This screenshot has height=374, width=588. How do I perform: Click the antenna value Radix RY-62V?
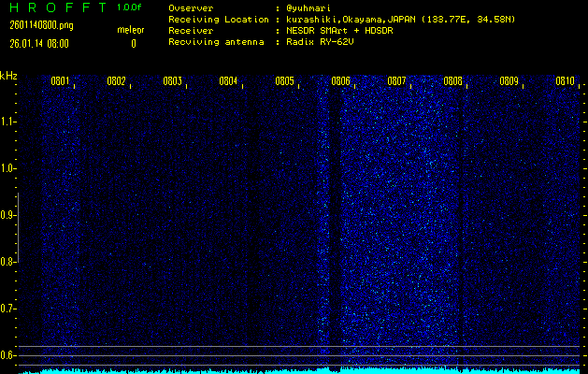[x=320, y=42]
